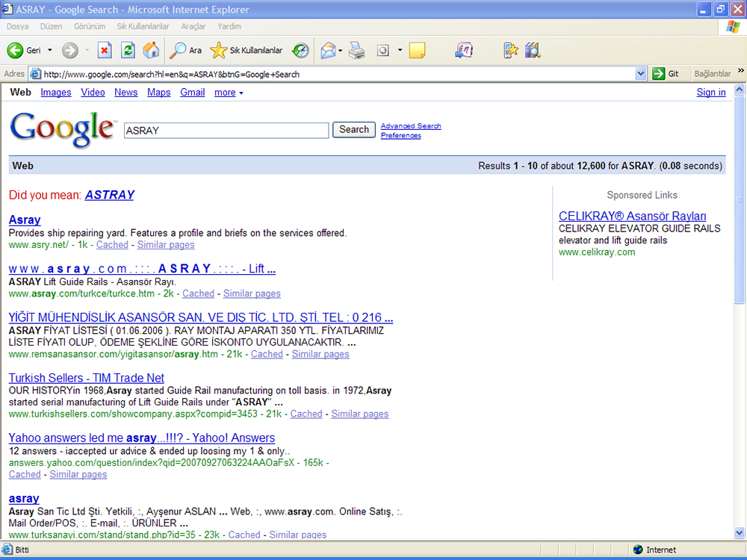Viewport: 747px width, 560px height.
Task: Expand the Forward history dropdown arrow
Action: pos(87,50)
